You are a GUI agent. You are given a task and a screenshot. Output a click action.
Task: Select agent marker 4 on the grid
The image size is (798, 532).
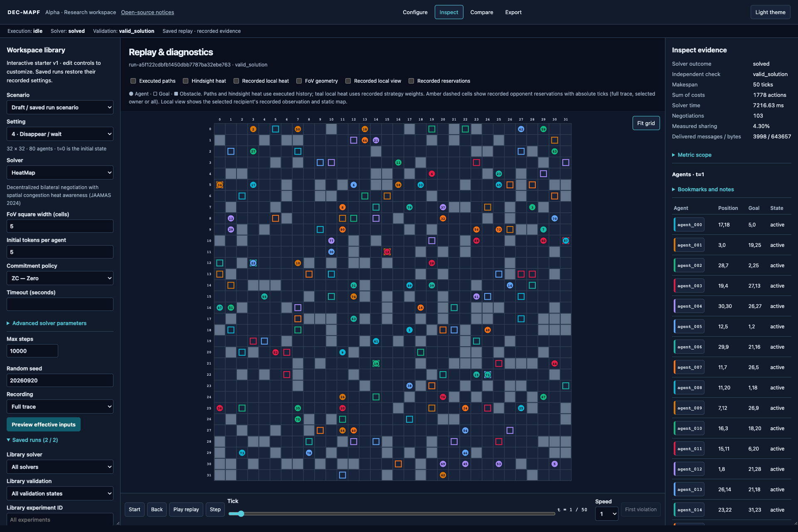coord(432,174)
